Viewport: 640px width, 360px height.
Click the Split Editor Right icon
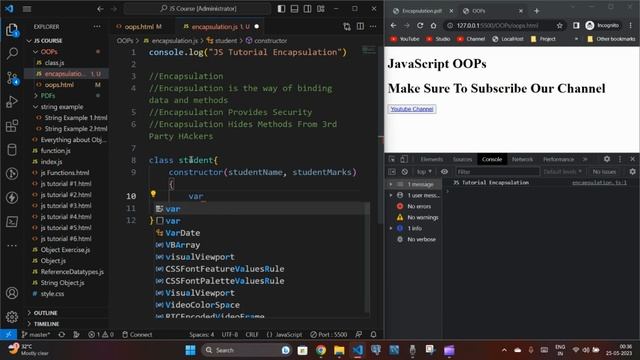[x=360, y=27]
